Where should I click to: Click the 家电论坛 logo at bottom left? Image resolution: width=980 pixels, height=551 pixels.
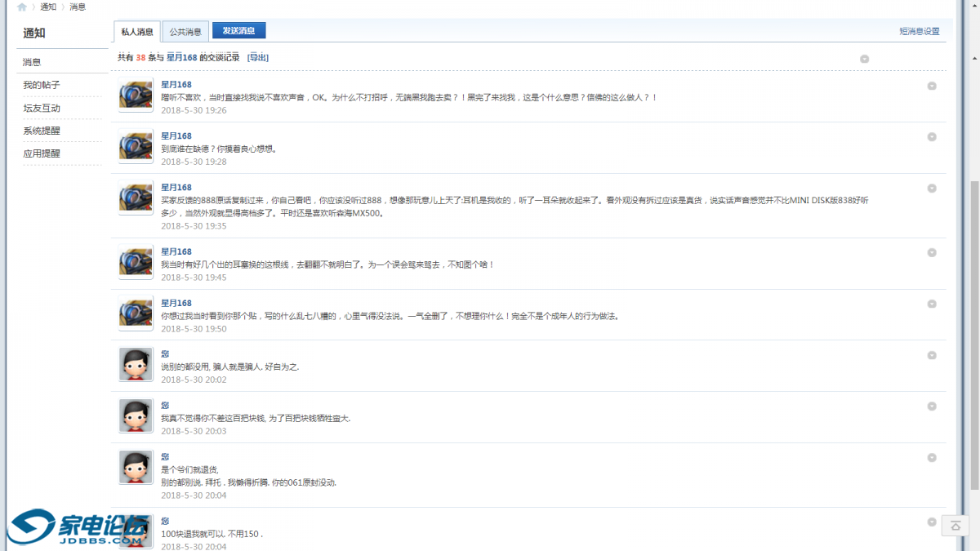coord(78,527)
